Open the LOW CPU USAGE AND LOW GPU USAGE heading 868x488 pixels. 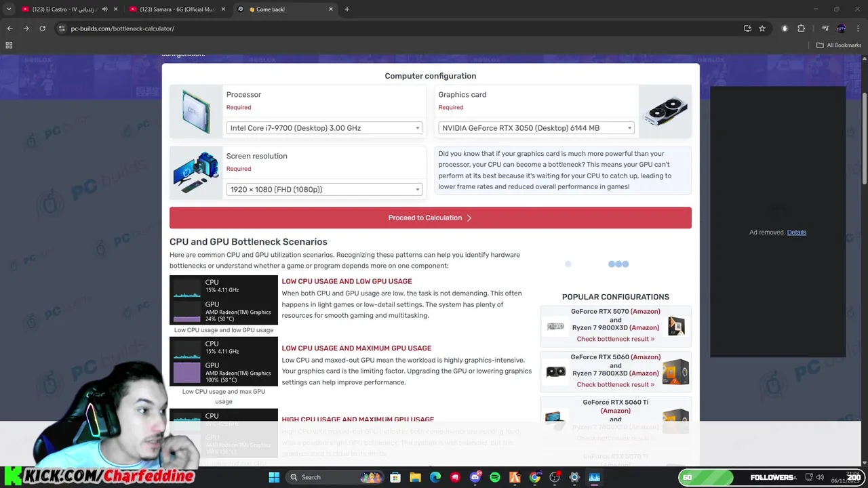(347, 281)
